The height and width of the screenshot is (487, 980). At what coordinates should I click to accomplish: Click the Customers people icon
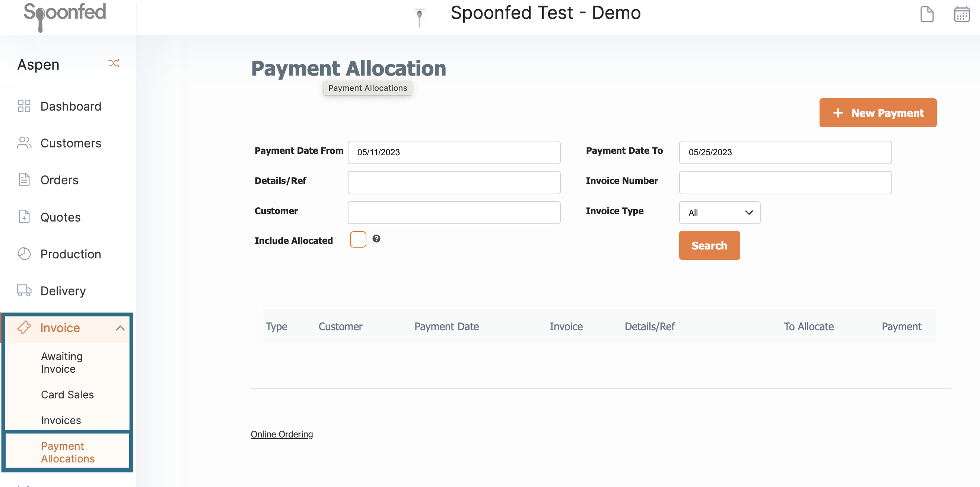(x=24, y=143)
